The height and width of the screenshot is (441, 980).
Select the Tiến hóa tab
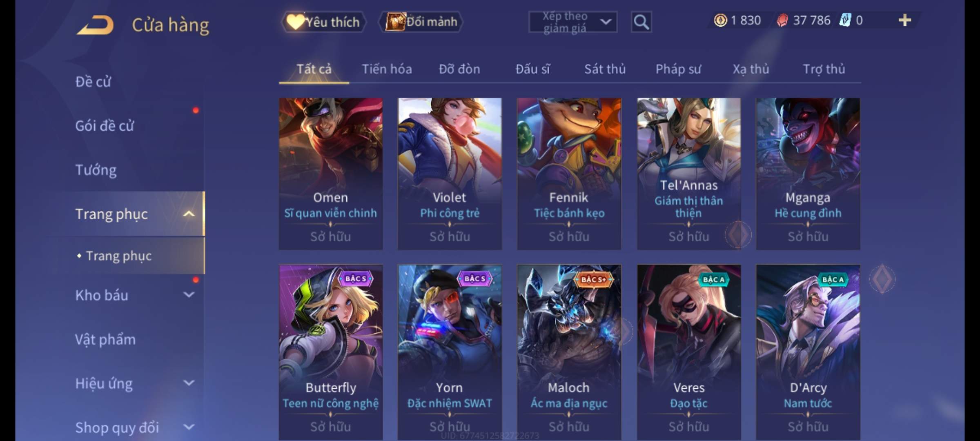pos(387,69)
